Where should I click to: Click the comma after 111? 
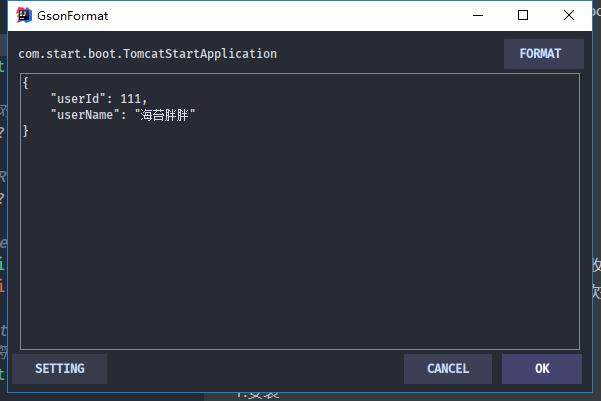click(146, 100)
